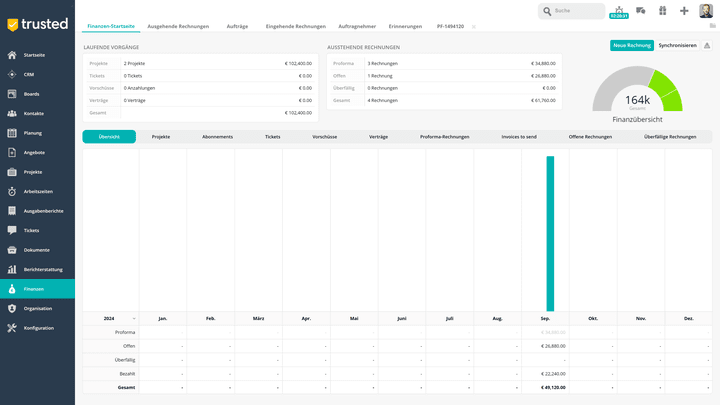Click the teal September bar in chart
Screen dimensions: 720x405
point(549,233)
